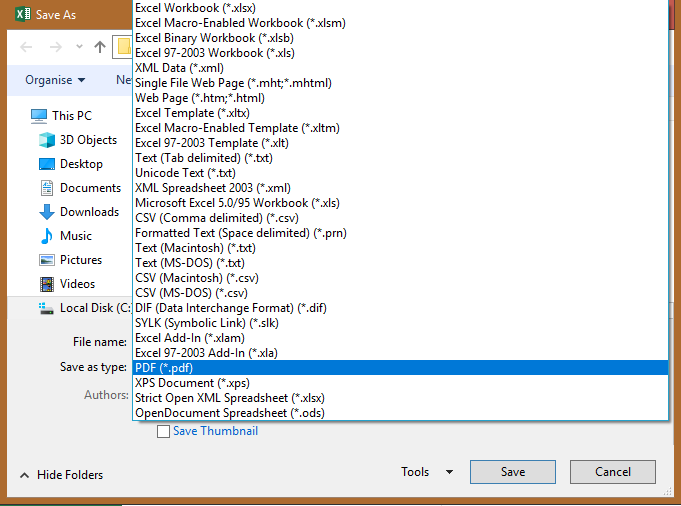Click the Cancel button
The width and height of the screenshot is (681, 506).
(612, 472)
